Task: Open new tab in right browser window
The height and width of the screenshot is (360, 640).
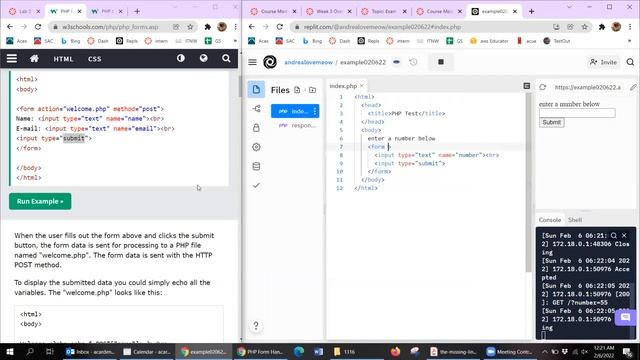Action: coord(531,11)
